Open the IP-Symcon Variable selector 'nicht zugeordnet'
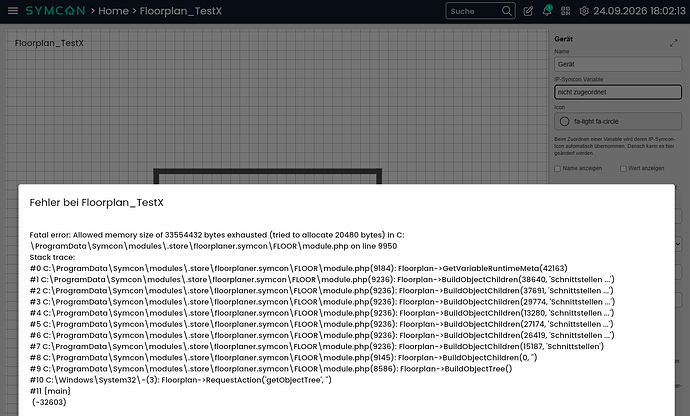 click(618, 92)
